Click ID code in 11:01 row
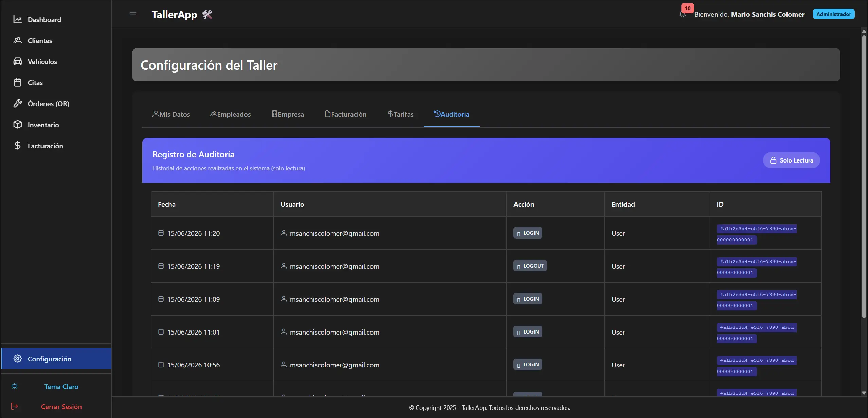868x418 pixels. pyautogui.click(x=757, y=333)
